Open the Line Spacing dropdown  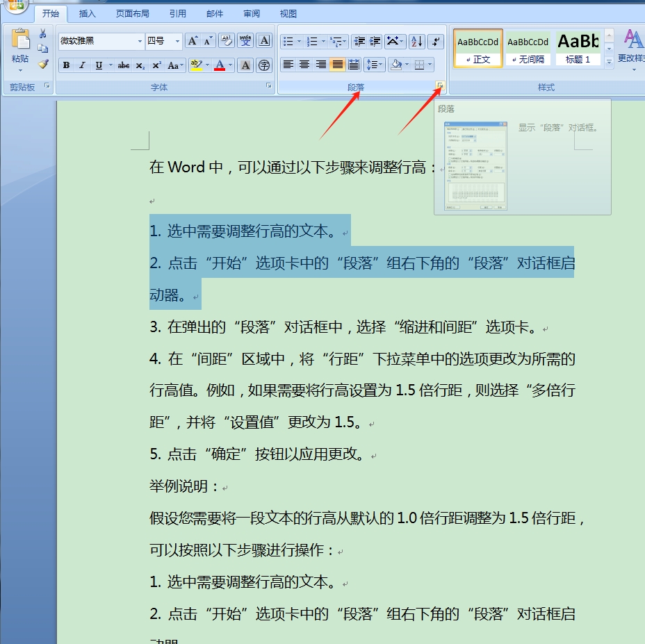(x=375, y=65)
